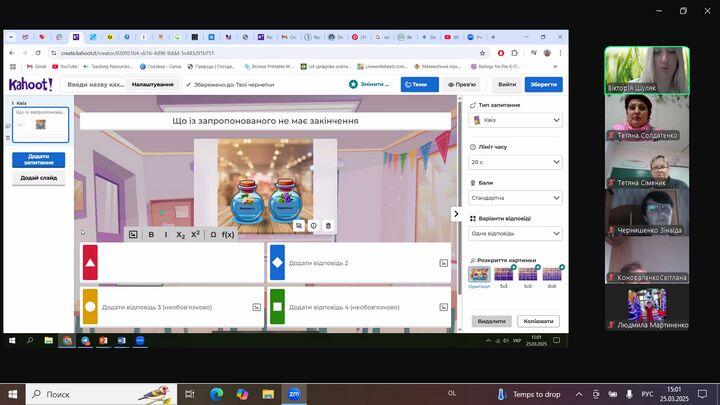Screen dimensions: 720x405
Task: Apply subscript X₂ formatting
Action: tap(180, 235)
